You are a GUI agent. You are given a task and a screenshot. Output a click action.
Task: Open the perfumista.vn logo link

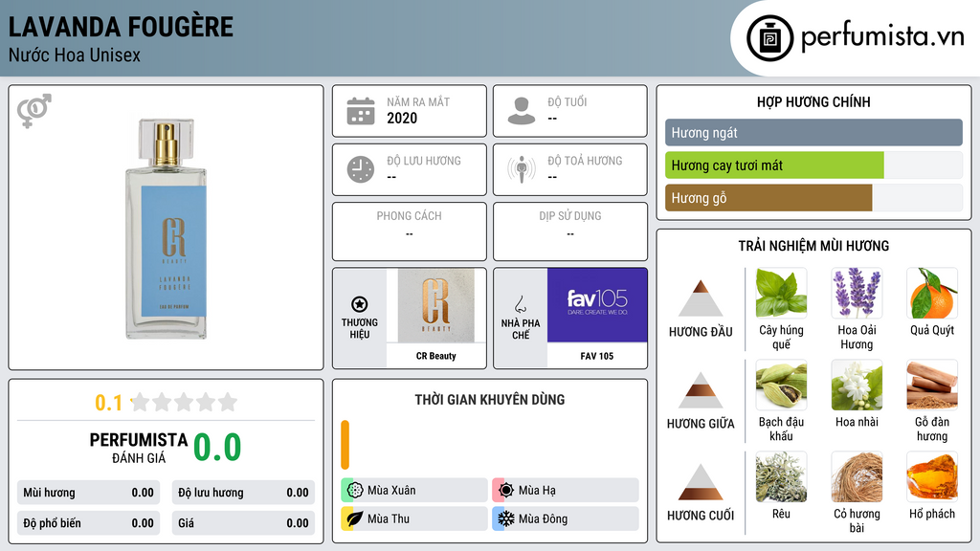tap(855, 37)
